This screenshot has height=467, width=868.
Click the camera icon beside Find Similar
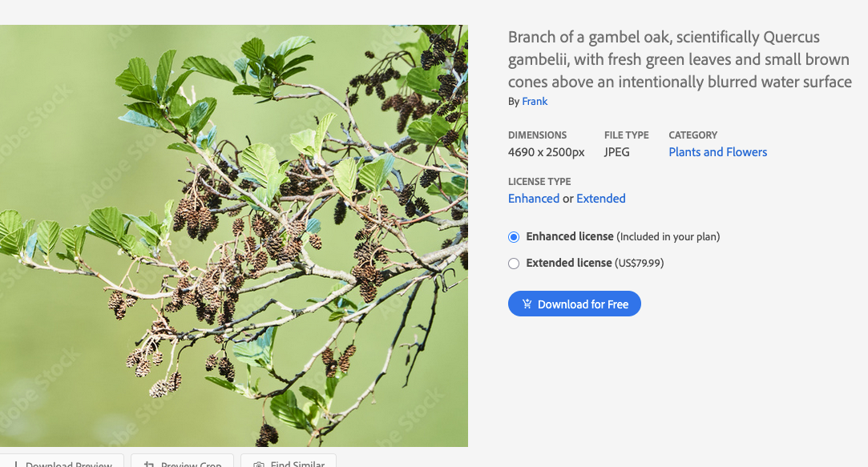pyautogui.click(x=258, y=464)
